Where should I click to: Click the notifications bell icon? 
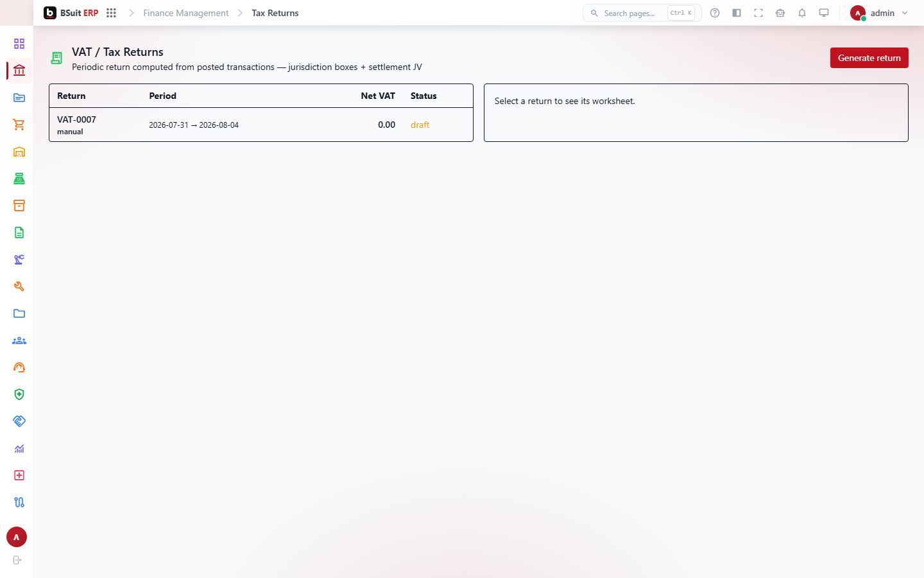[x=802, y=13]
